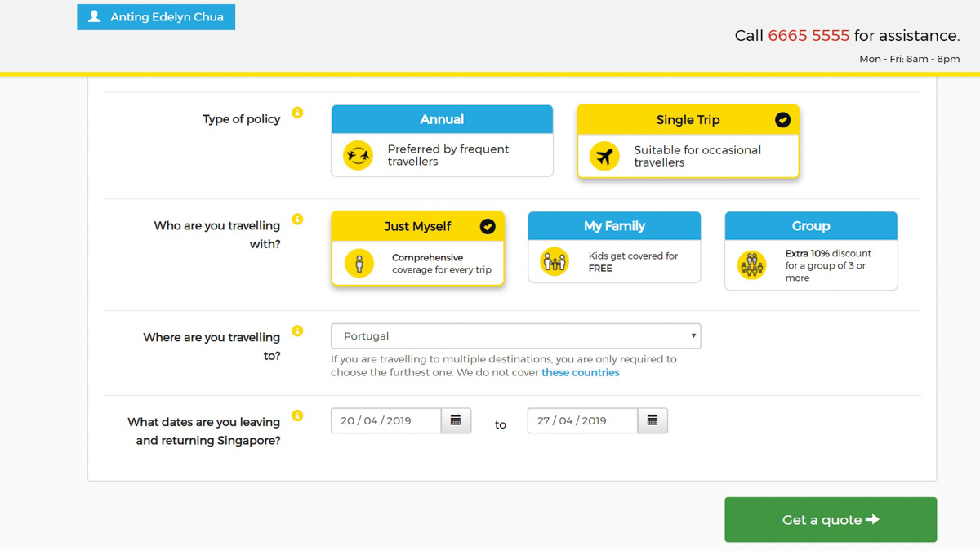Select the Annual policy type header

(442, 119)
